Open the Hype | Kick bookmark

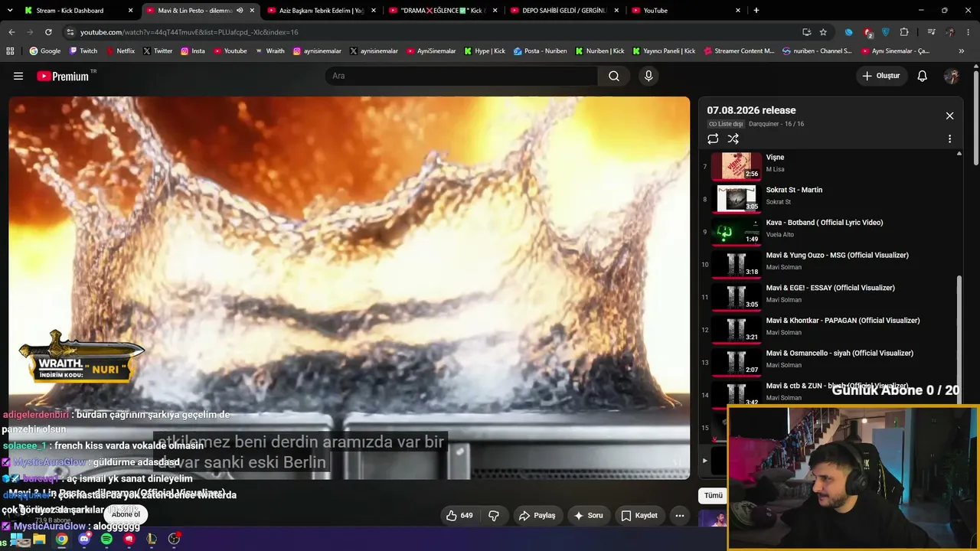484,51
